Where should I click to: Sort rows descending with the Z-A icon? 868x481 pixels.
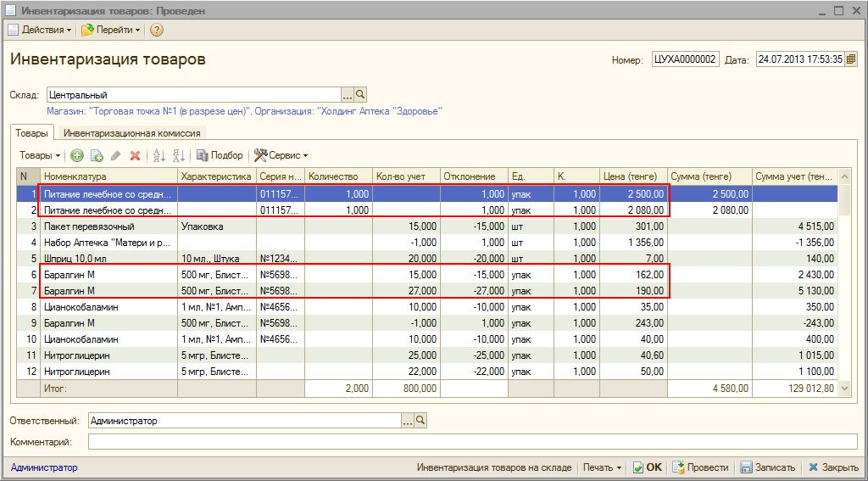tap(178, 155)
